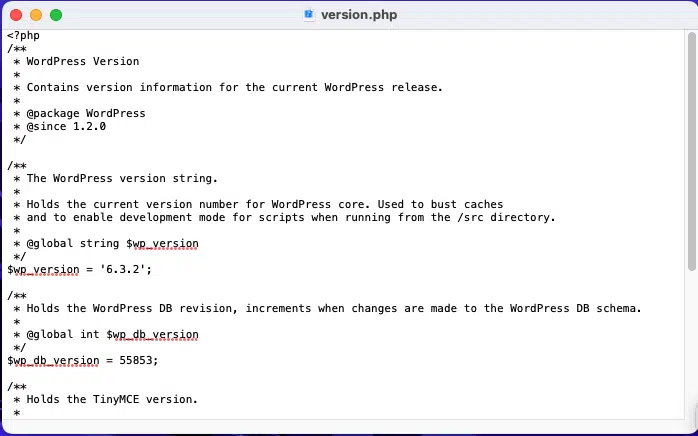
Task: Click the 'Holds the current version number' line
Action: (258, 204)
